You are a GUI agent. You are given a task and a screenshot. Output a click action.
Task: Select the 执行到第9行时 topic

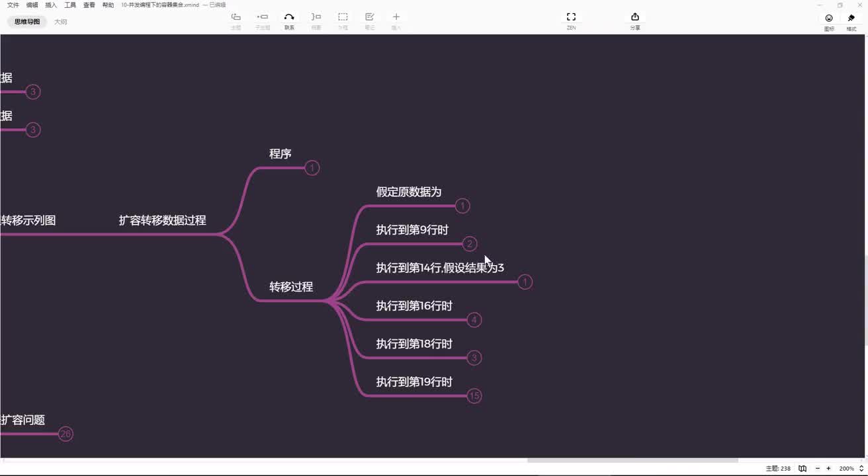click(412, 230)
